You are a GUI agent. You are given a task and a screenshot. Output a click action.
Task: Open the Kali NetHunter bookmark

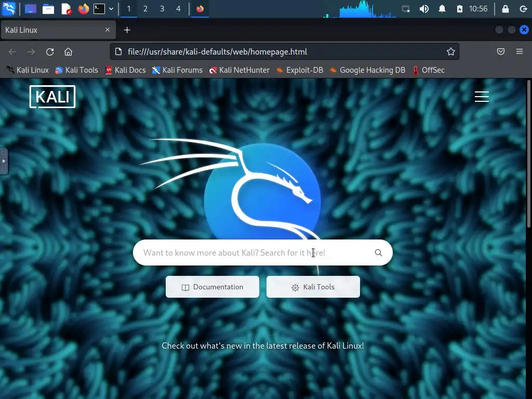click(x=240, y=70)
